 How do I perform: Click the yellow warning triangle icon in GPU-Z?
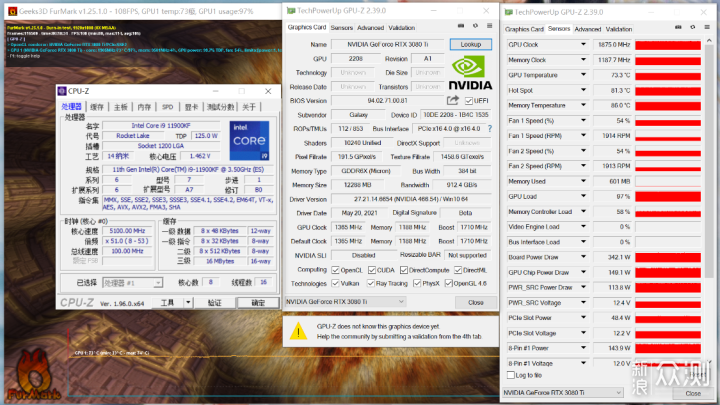[298, 331]
